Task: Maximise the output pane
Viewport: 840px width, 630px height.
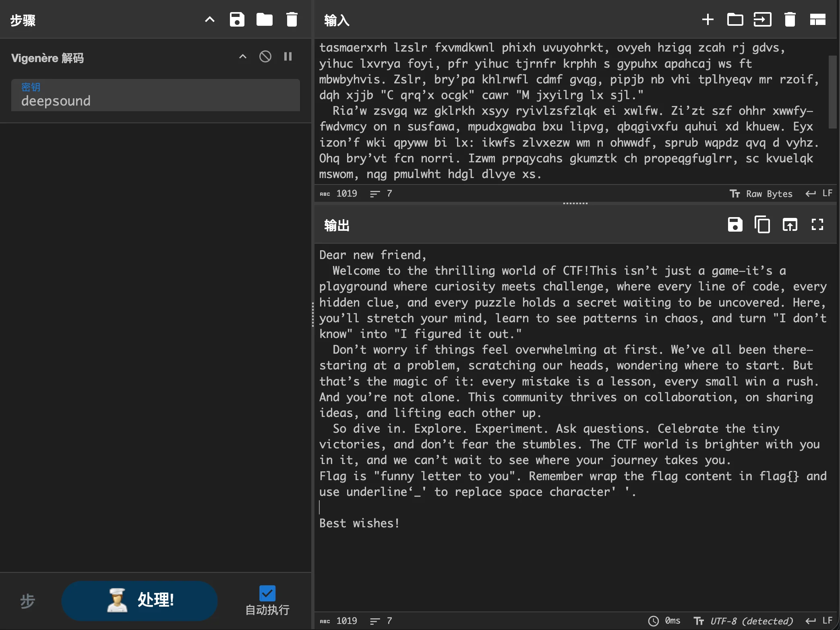Action: click(x=817, y=225)
